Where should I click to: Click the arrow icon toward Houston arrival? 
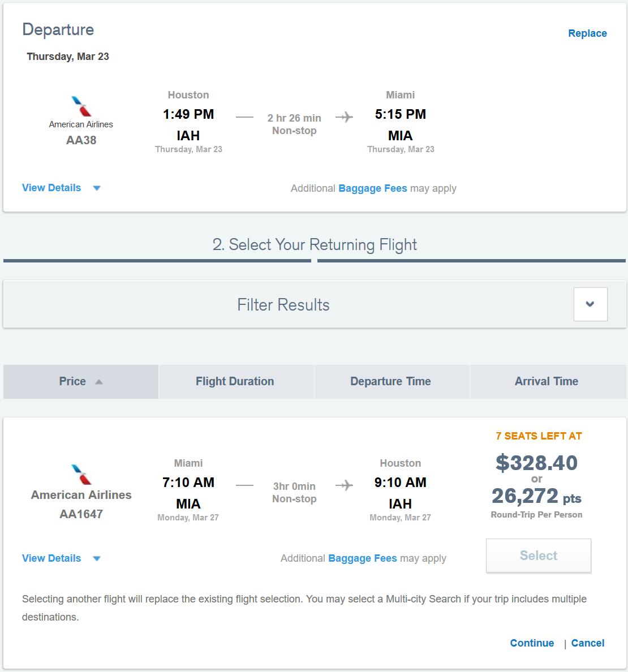tap(344, 485)
